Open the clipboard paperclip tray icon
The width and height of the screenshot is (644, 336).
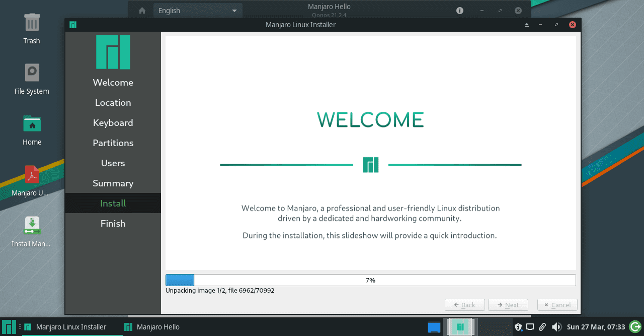coord(542,327)
